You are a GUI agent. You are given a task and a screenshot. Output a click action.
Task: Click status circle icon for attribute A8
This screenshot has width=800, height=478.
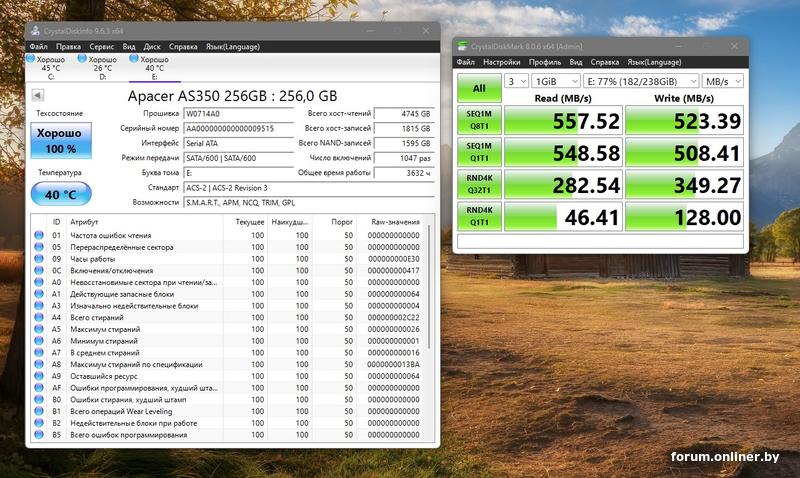point(39,364)
